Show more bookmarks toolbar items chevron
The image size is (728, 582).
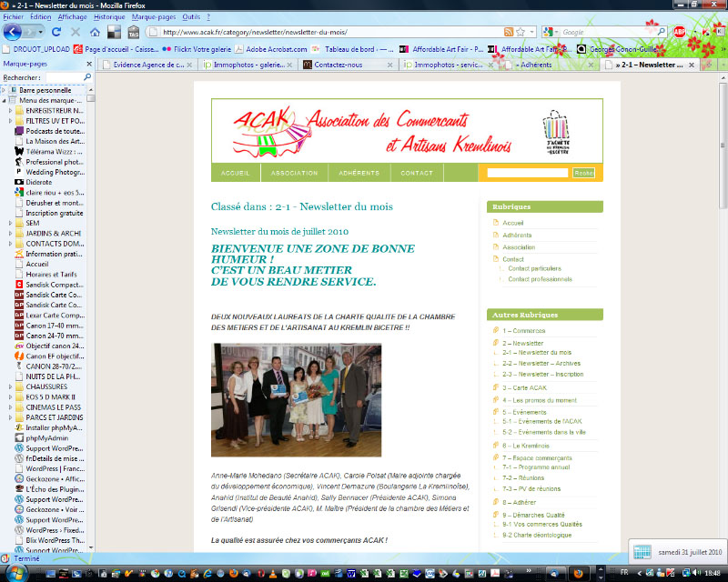click(x=723, y=49)
